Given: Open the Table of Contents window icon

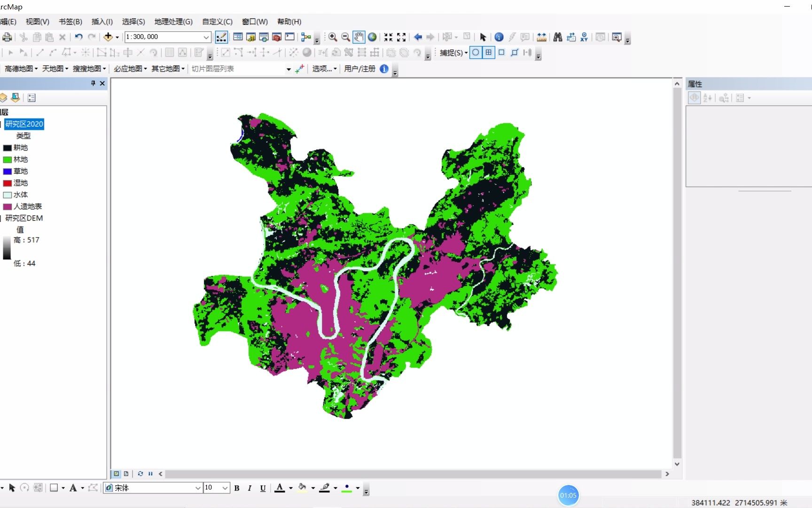Looking at the screenshot, I should click(x=238, y=37).
